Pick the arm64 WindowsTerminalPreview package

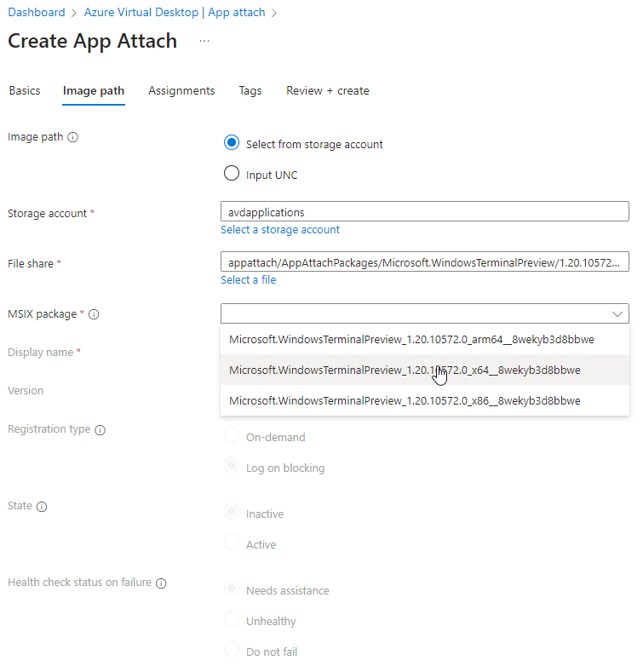tap(425, 340)
